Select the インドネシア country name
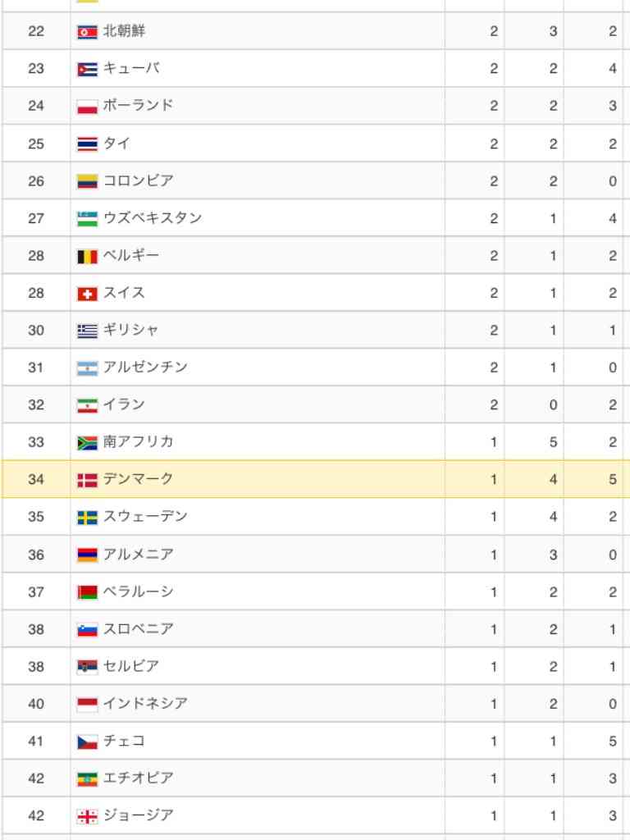This screenshot has height=840, width=630. coord(145,703)
